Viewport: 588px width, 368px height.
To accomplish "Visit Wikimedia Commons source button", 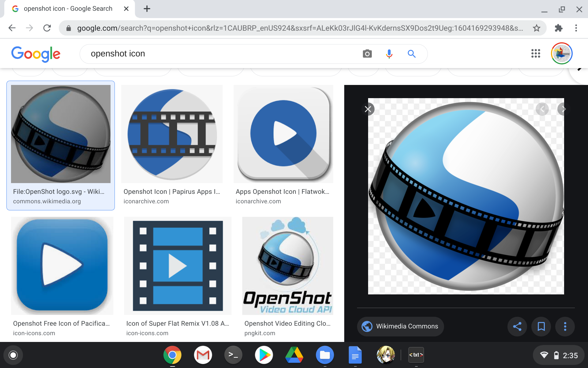I will pyautogui.click(x=400, y=326).
